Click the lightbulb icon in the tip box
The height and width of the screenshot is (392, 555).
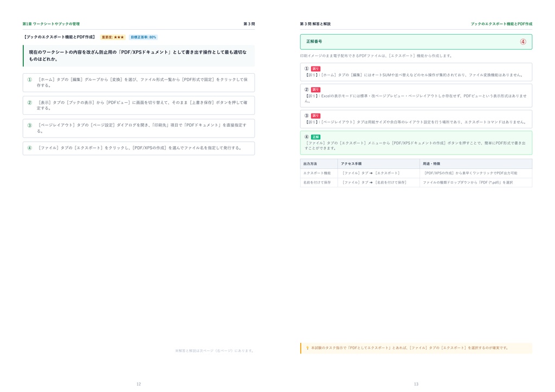tap(307, 348)
